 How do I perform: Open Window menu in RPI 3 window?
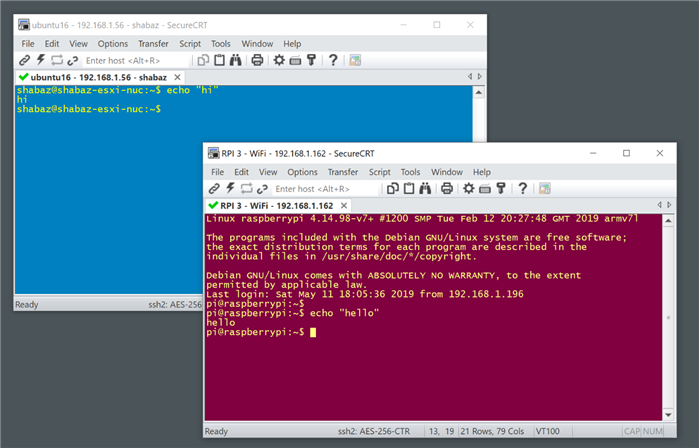(x=447, y=172)
